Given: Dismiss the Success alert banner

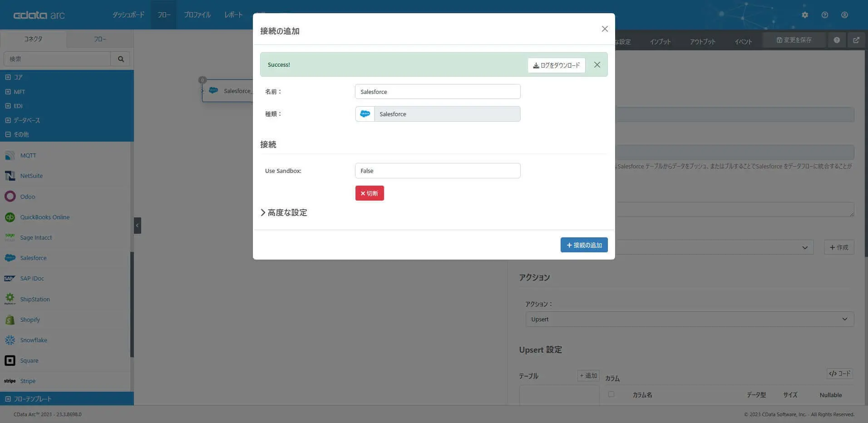Looking at the screenshot, I should pos(597,65).
